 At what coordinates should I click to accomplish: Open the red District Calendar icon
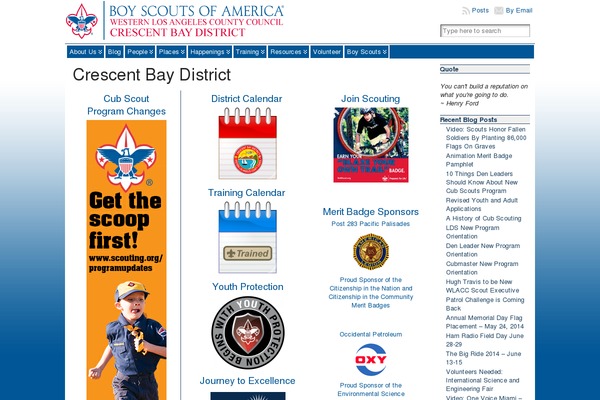point(248,143)
